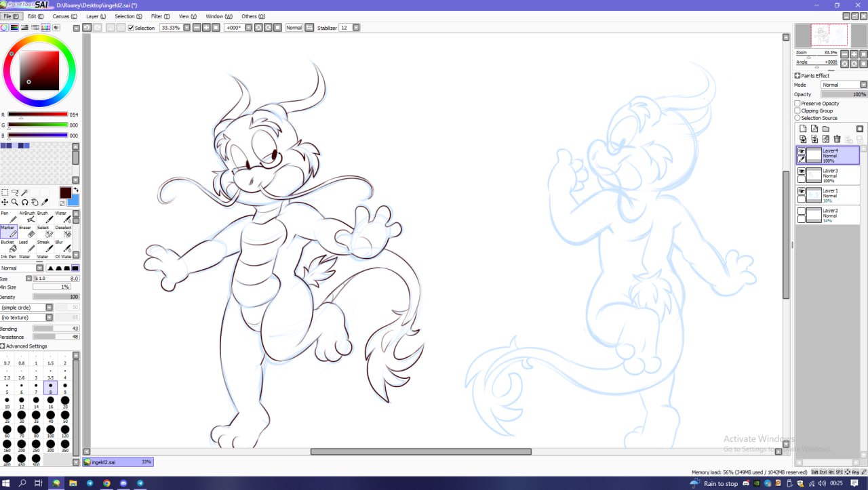868x490 pixels.
Task: Select the eyedropper color picker tool
Action: coord(45,202)
